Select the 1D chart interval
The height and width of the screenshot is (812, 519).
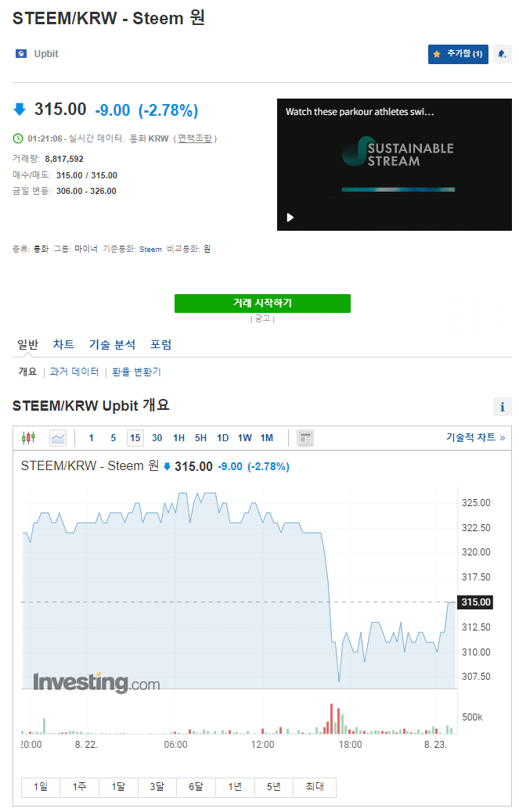222,438
